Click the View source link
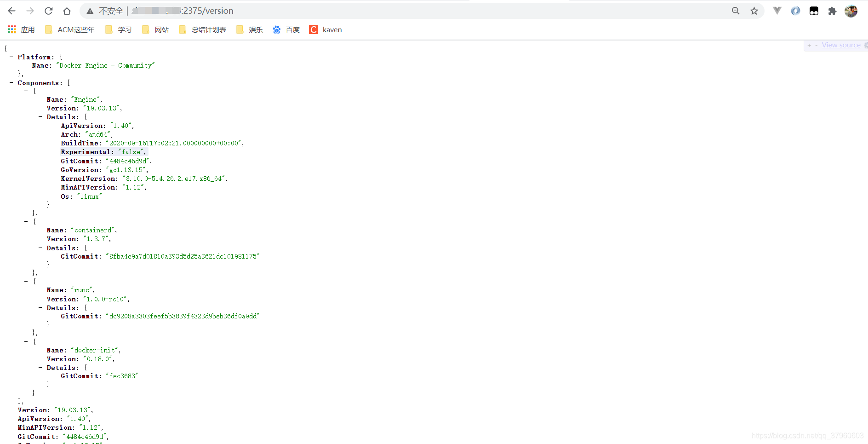Screen dimensions: 868x444 pos(841,45)
